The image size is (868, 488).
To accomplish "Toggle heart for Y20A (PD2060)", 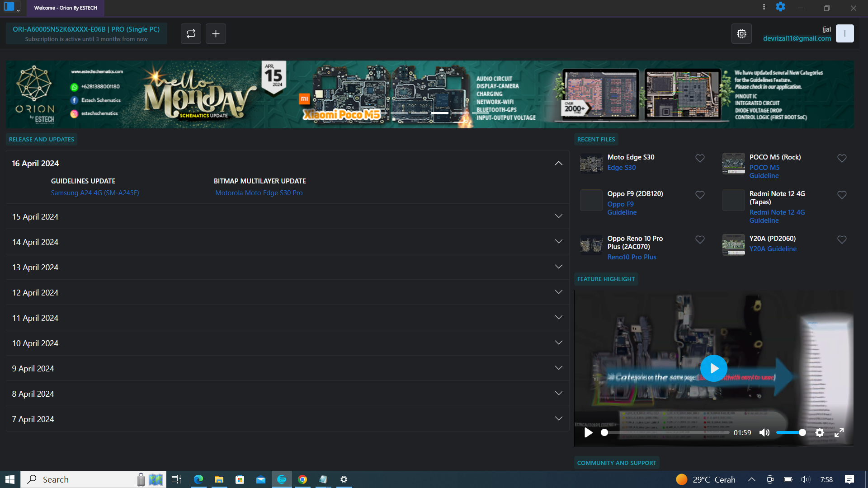I will [842, 239].
